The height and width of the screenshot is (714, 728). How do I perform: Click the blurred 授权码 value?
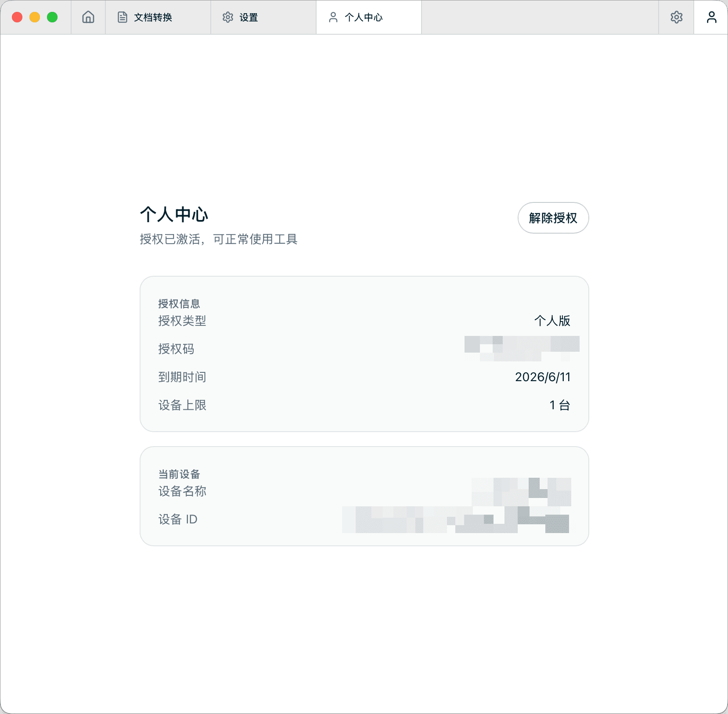click(522, 349)
